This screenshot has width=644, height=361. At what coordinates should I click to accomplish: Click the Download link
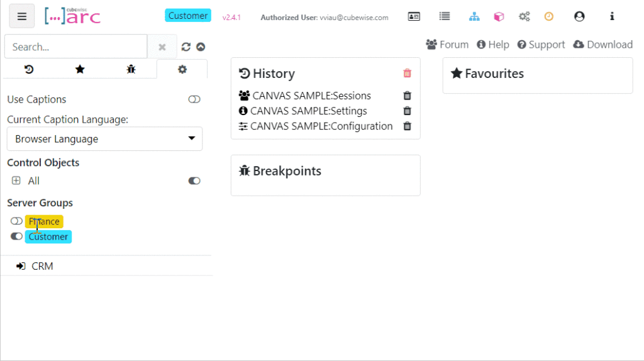coord(602,45)
